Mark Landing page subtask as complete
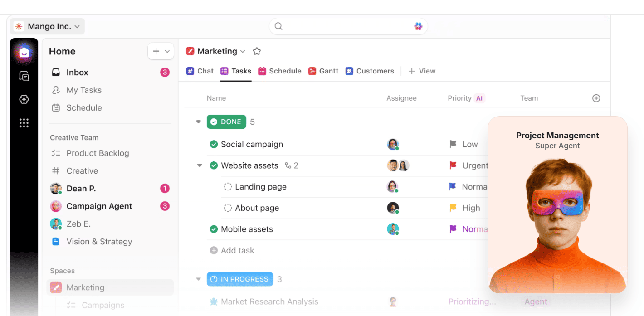This screenshot has height=316, width=644. 228,187
